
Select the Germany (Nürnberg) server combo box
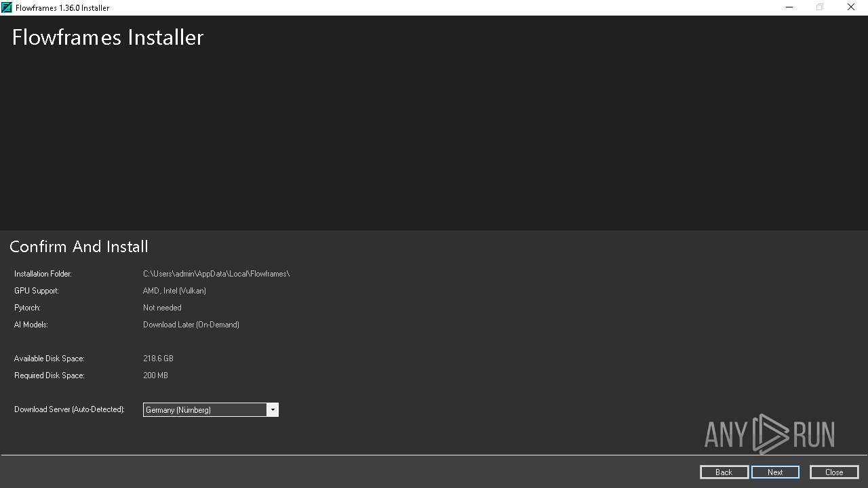coord(211,410)
